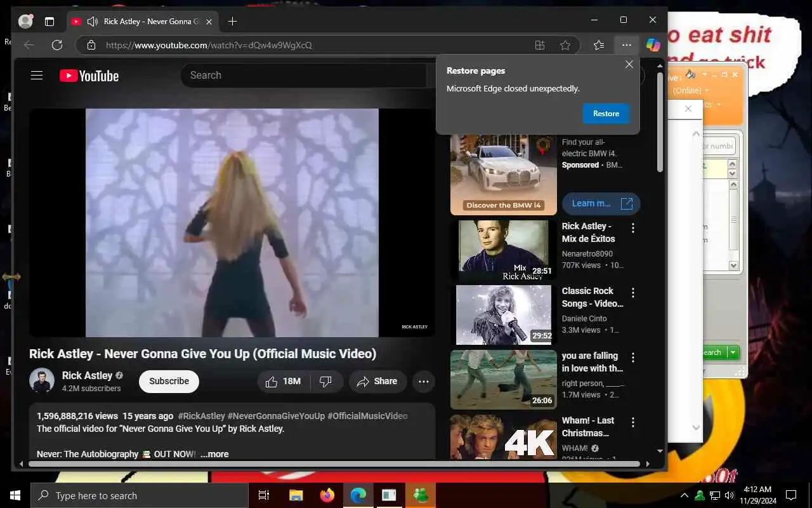Click paint bucket icon in orange window

pos(691,74)
